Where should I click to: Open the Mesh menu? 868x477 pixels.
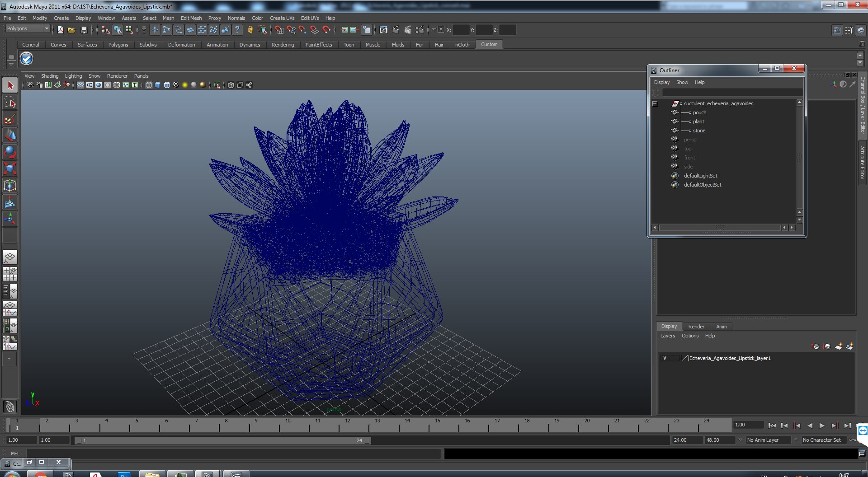(x=168, y=18)
